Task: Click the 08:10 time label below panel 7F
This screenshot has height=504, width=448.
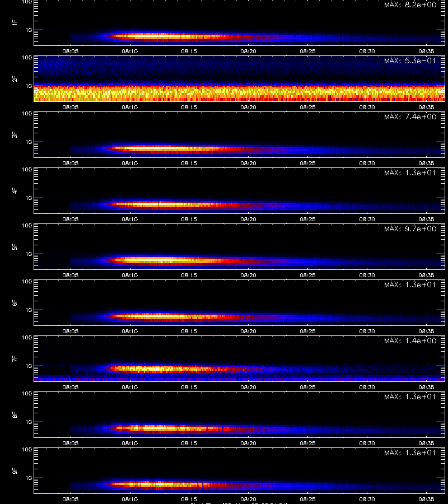Action: point(129,387)
